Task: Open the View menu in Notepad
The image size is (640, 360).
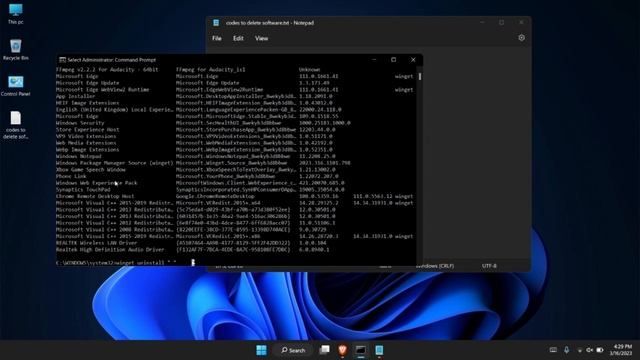Action: 261,38
